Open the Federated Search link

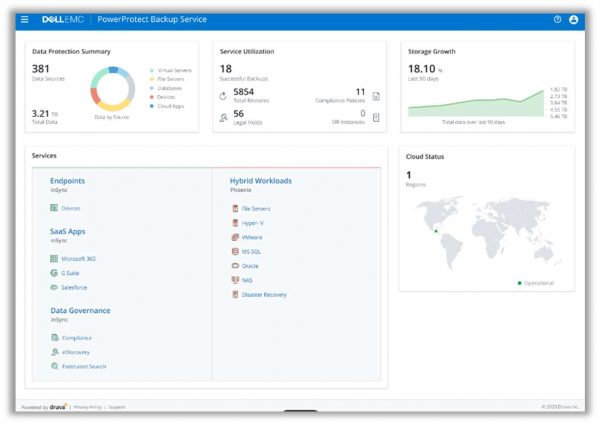click(x=84, y=366)
